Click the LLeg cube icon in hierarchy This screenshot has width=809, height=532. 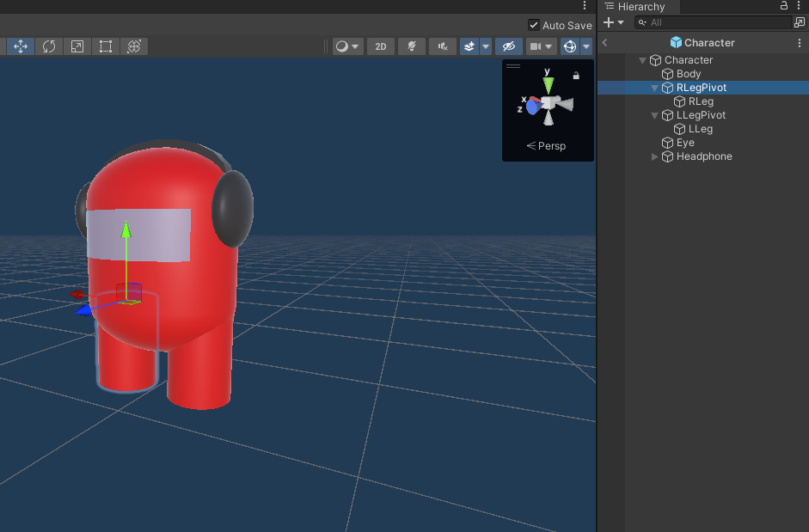679,129
